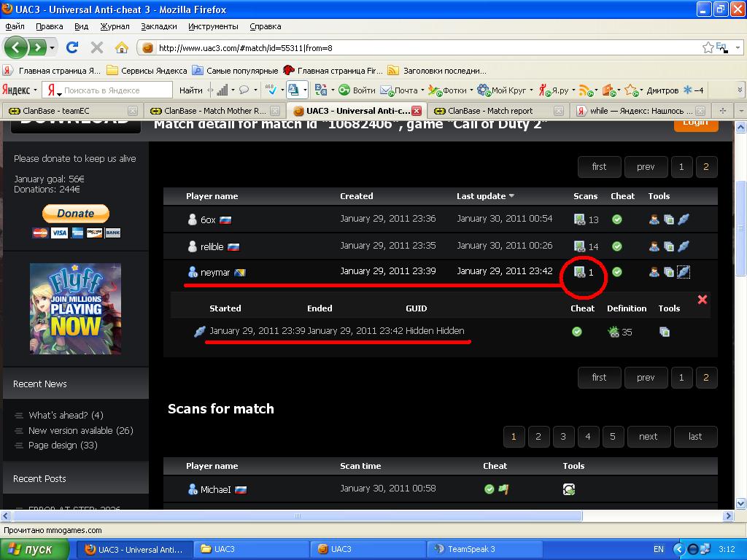Click 'last' in scans pagination

pos(695,437)
